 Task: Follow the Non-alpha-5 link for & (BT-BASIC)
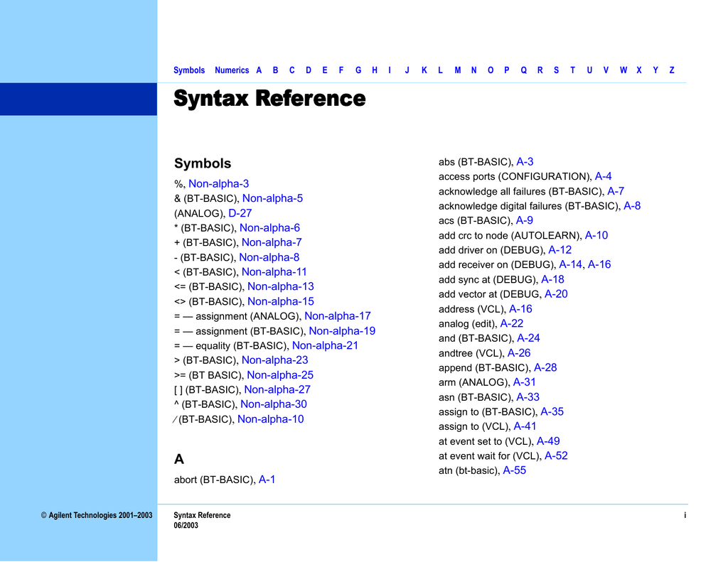tap(272, 198)
